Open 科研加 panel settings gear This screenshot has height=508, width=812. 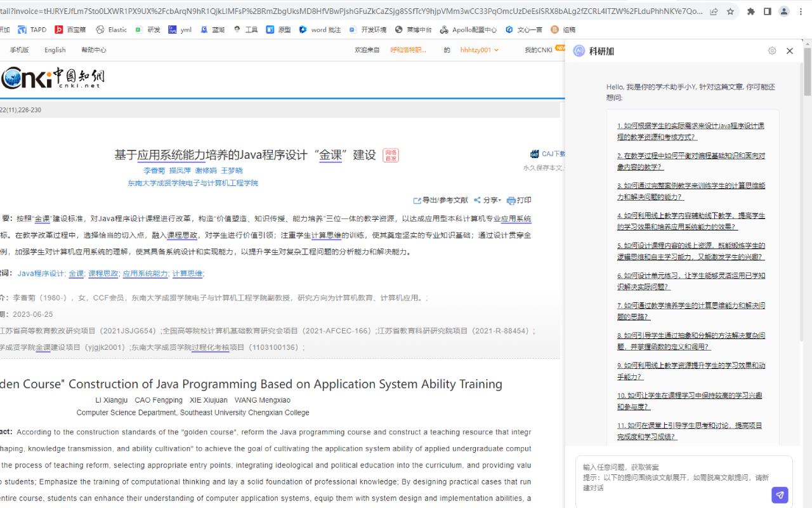pos(772,51)
